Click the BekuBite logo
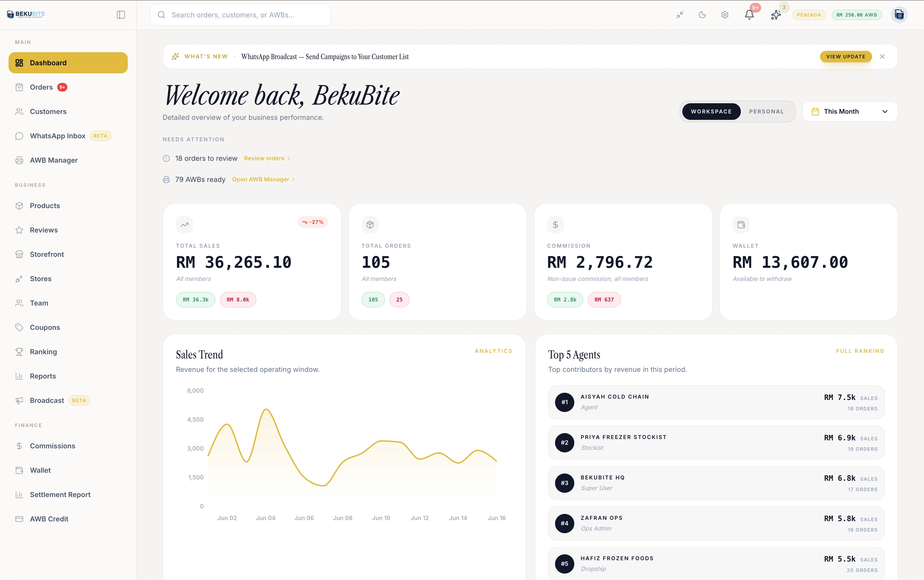 [x=26, y=14]
